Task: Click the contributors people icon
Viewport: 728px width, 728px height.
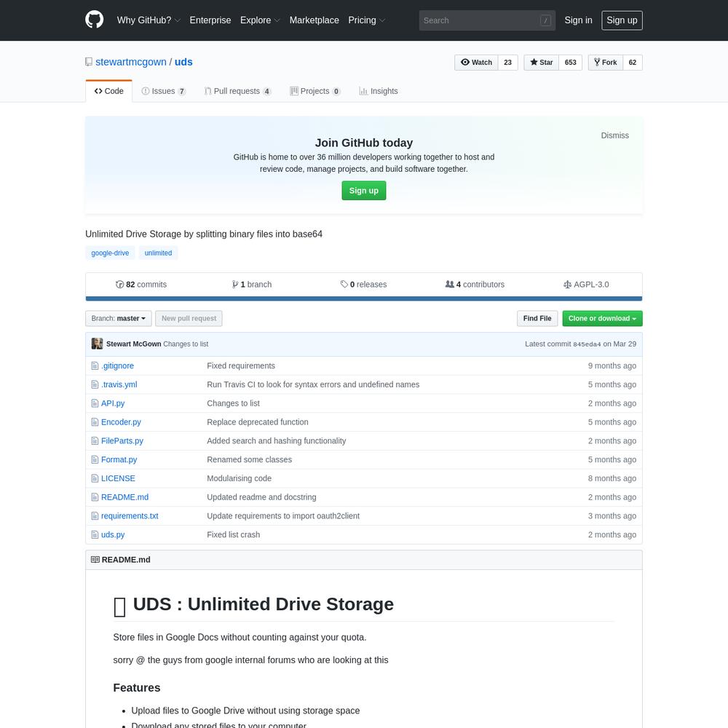Action: coord(449,284)
